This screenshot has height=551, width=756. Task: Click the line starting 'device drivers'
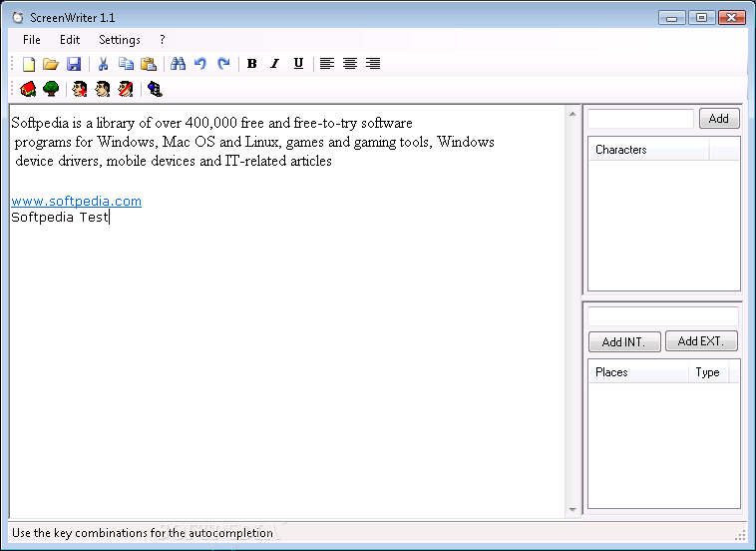click(x=174, y=161)
